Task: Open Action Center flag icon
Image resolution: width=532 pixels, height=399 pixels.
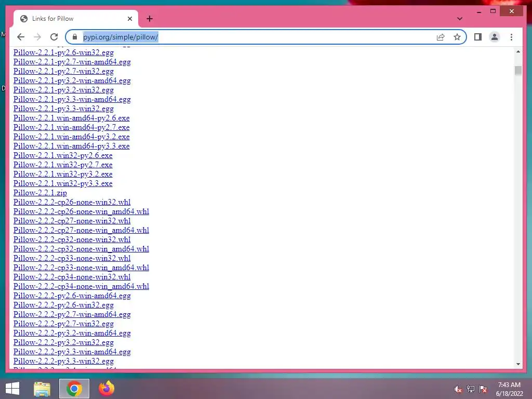Action: pyautogui.click(x=483, y=389)
